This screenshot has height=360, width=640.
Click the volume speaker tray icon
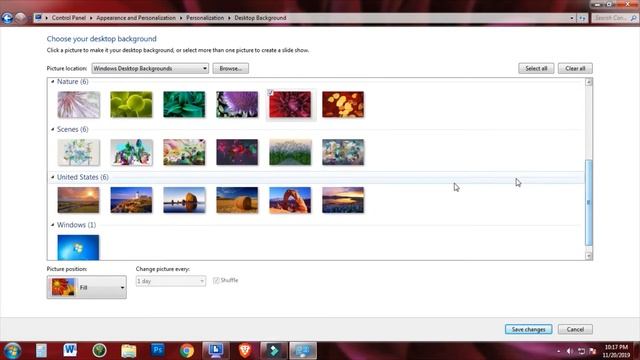(570, 351)
